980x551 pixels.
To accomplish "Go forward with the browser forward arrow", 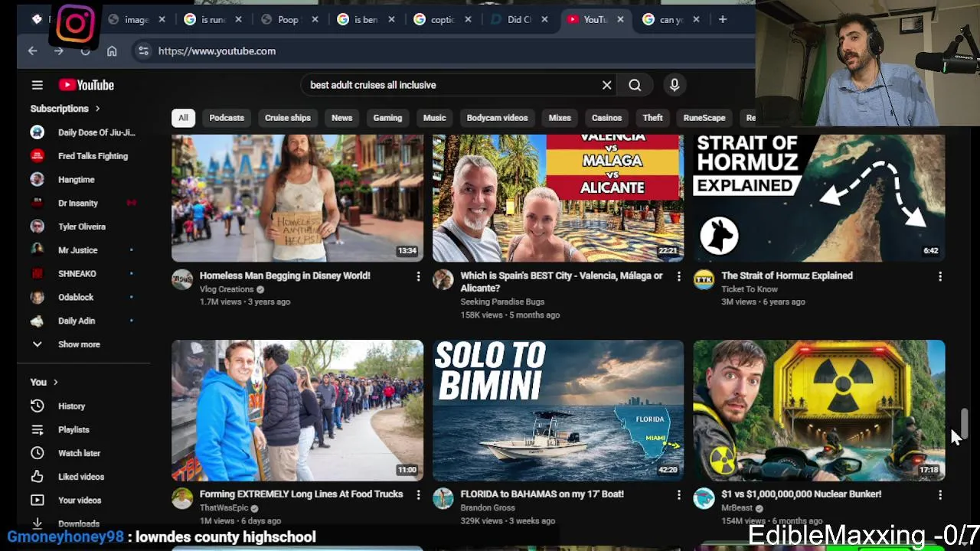I will pos(58,51).
